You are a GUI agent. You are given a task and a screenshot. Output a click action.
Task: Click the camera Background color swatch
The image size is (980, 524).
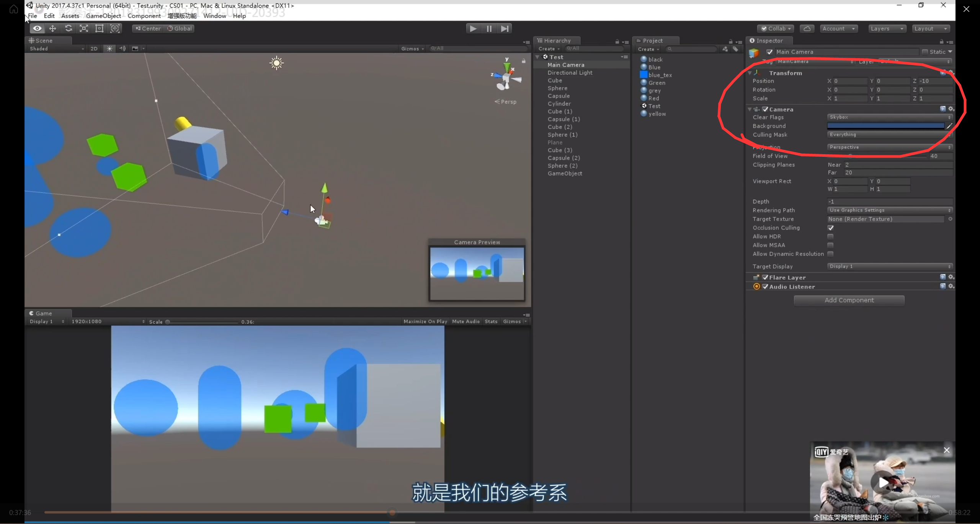point(885,126)
